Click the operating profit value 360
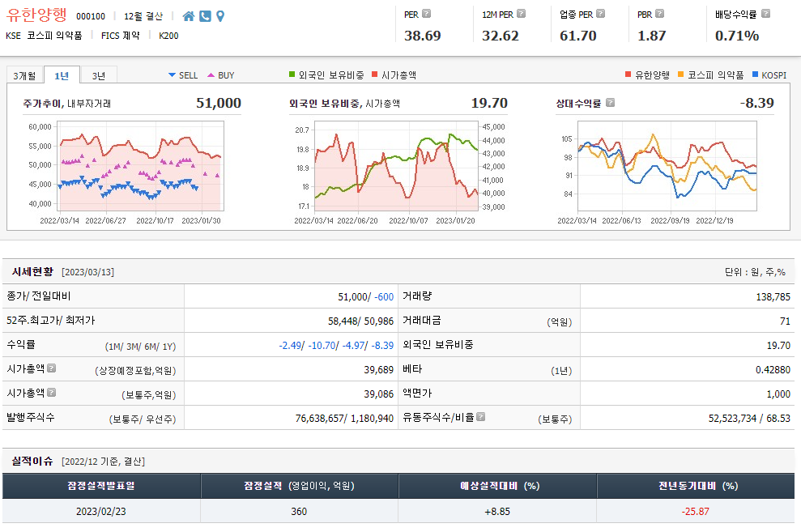801x532 pixels. pyautogui.click(x=299, y=511)
